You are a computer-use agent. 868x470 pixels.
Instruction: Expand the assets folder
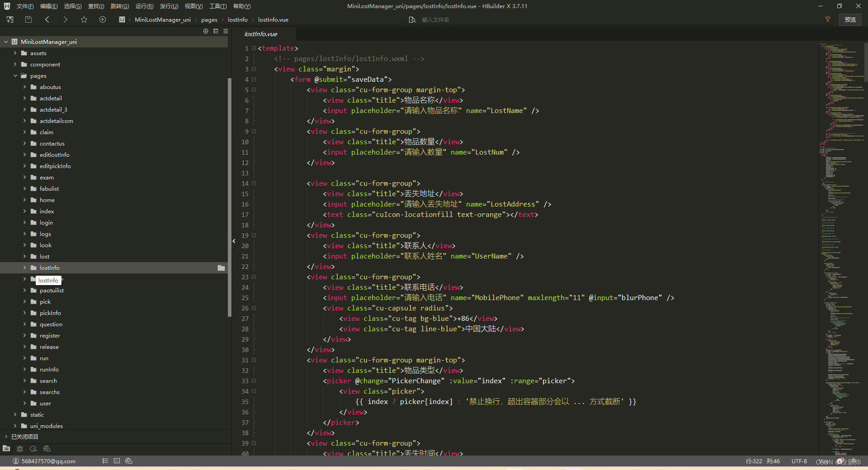[15, 53]
